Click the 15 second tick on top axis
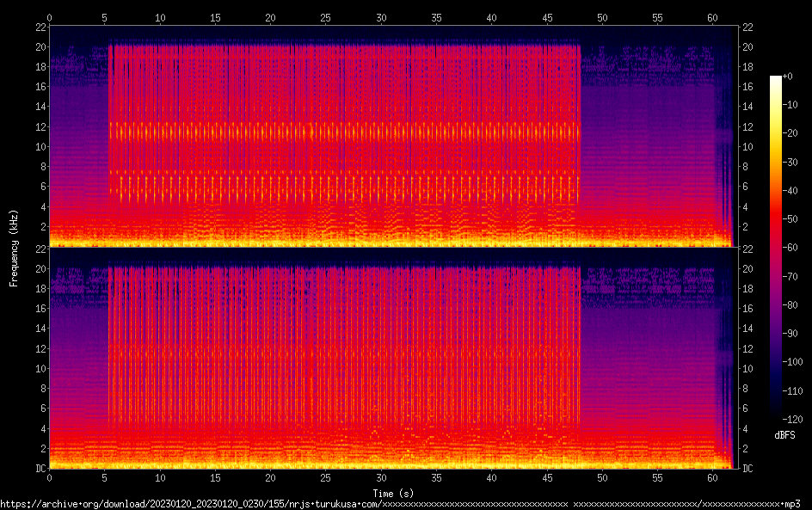Screen dimensions: 812x510 [x=215, y=17]
